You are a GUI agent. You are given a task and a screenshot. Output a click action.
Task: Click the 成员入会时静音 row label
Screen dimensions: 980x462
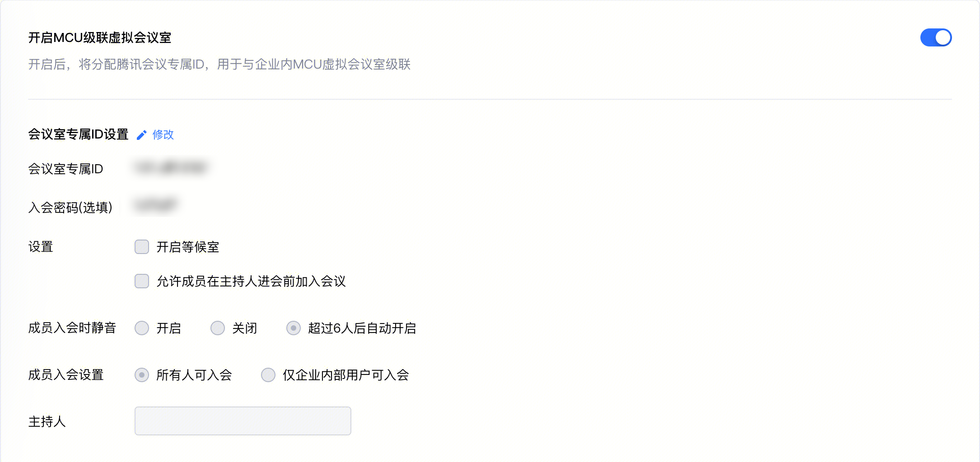click(x=72, y=328)
